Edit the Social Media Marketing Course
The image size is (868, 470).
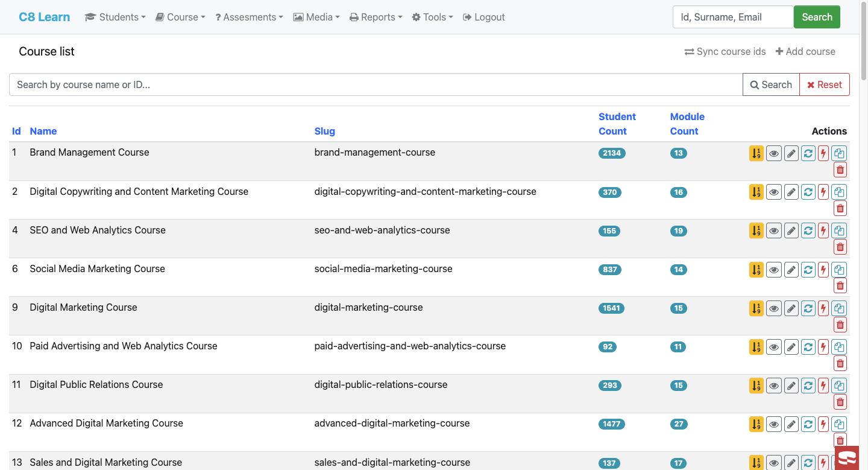click(791, 270)
